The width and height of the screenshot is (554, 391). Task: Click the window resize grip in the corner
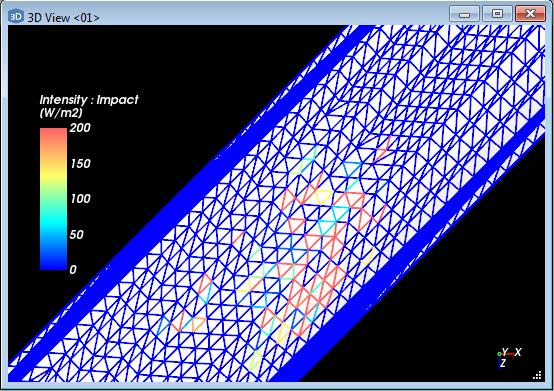click(x=537, y=375)
